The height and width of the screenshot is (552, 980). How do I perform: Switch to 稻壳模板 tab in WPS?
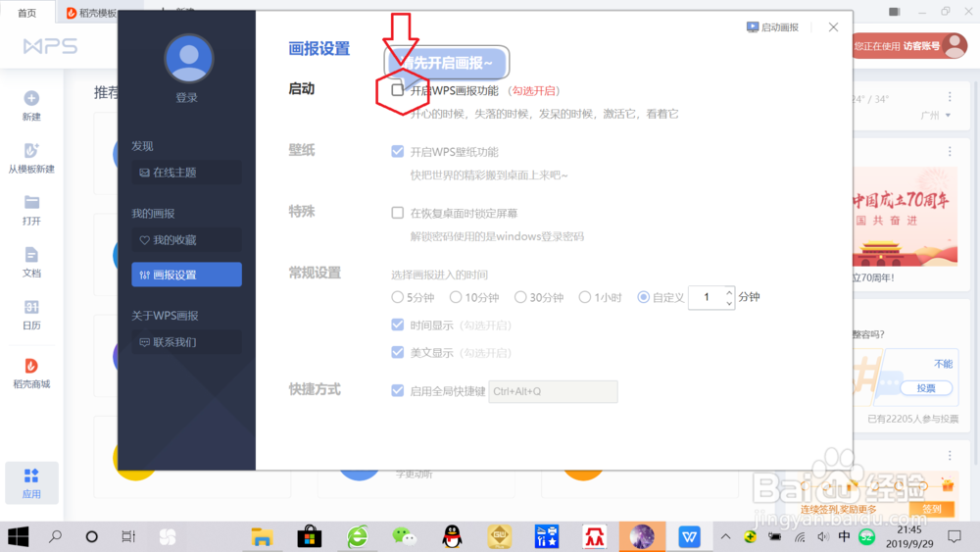pyautogui.click(x=91, y=13)
